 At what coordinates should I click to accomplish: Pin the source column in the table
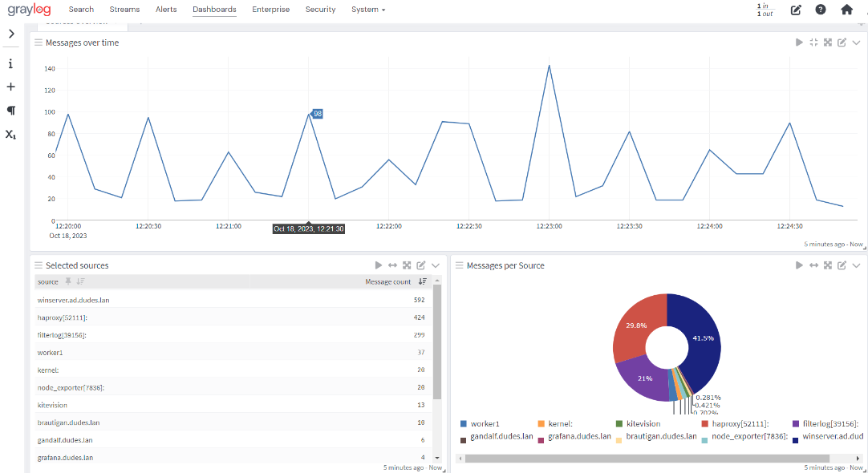click(x=68, y=281)
